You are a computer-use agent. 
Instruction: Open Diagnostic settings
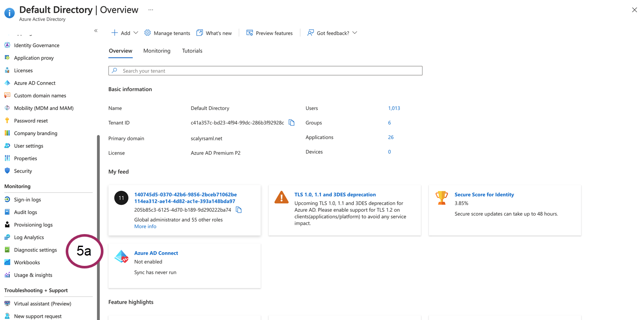tap(35, 250)
